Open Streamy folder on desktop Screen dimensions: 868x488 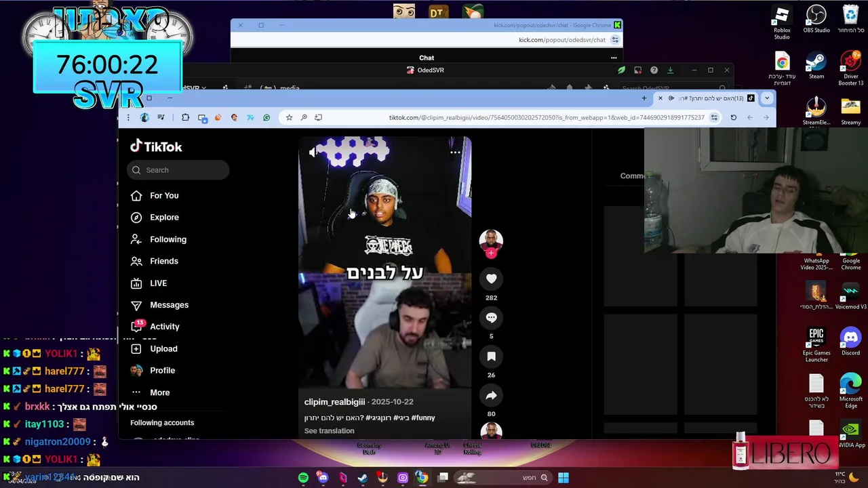851,112
